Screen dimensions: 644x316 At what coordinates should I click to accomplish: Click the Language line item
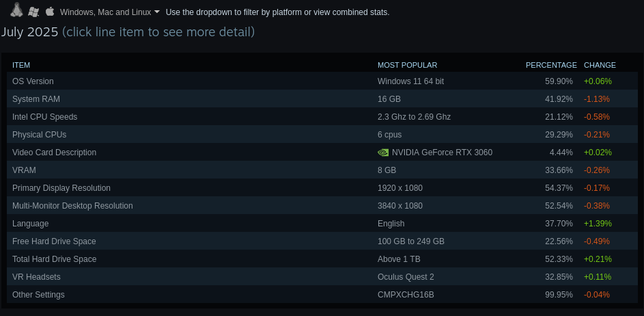[x=30, y=224]
